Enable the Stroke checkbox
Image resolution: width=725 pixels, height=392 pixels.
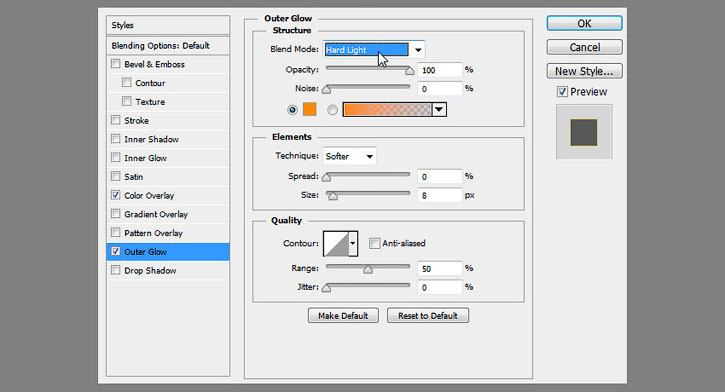coord(116,120)
